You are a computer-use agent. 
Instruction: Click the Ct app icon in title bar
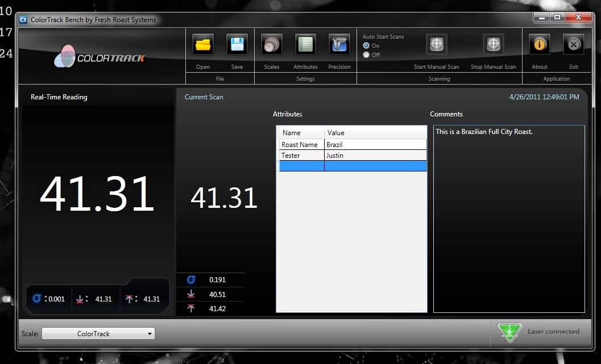coord(23,19)
